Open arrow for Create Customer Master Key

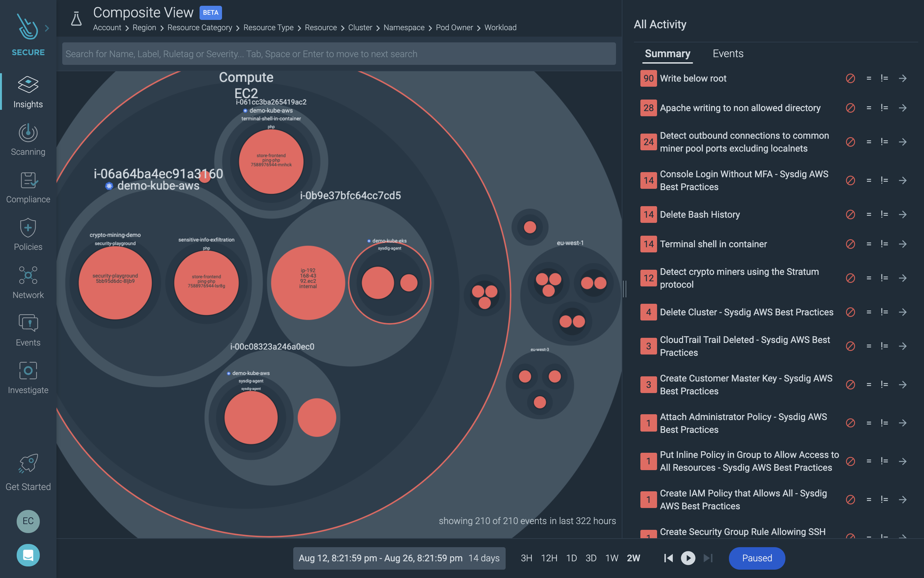pos(903,385)
